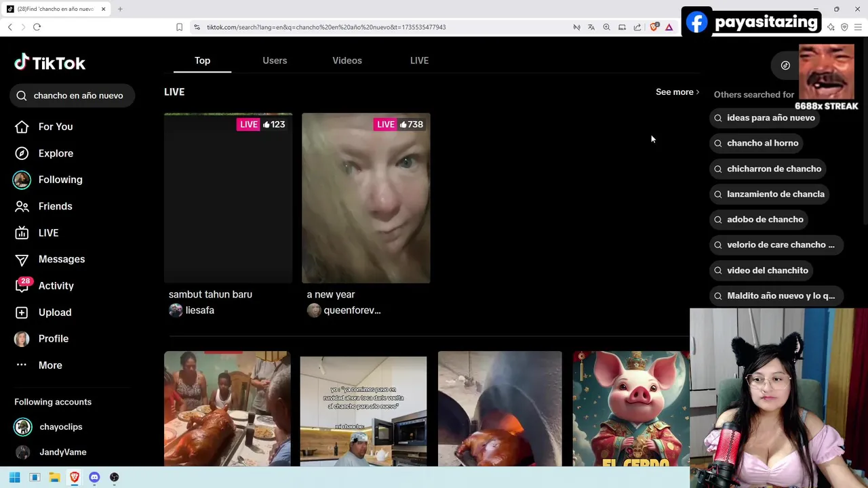Open the LIVE TV icon in sidebar
Screen dimensions: 868x488
[22, 232]
